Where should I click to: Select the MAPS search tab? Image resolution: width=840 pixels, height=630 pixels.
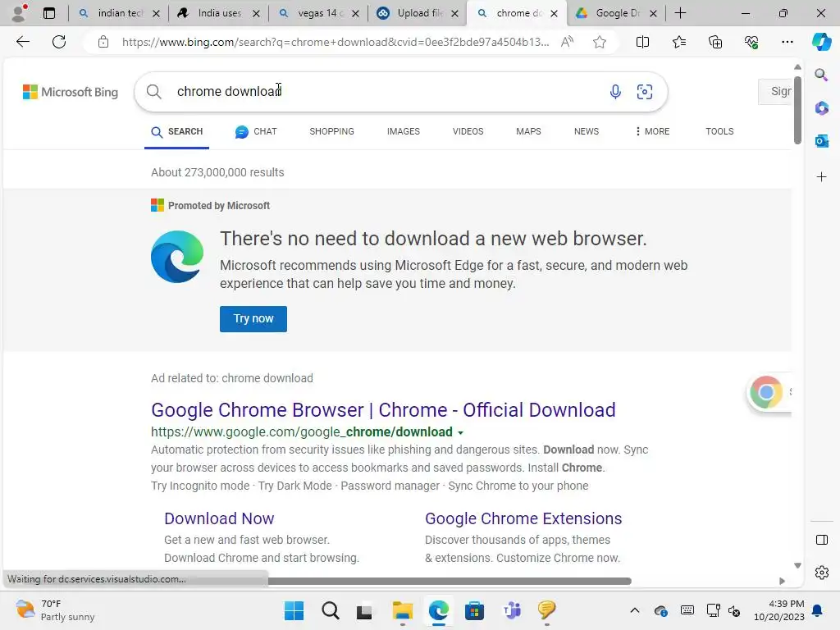[x=528, y=131]
